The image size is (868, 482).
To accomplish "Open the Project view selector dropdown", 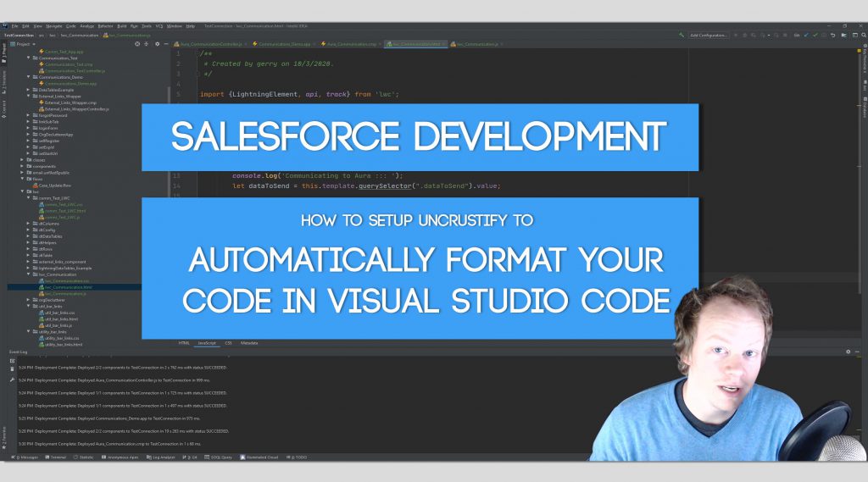I will [x=26, y=44].
